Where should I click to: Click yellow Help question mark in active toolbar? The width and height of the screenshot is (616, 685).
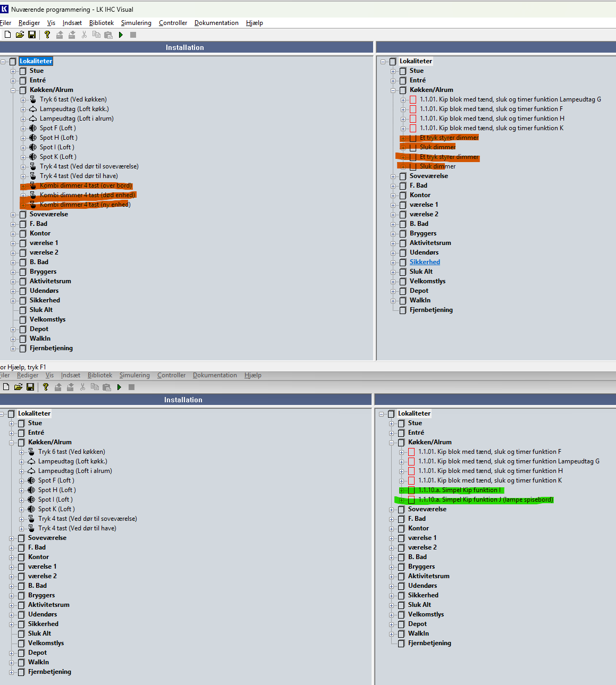47,35
